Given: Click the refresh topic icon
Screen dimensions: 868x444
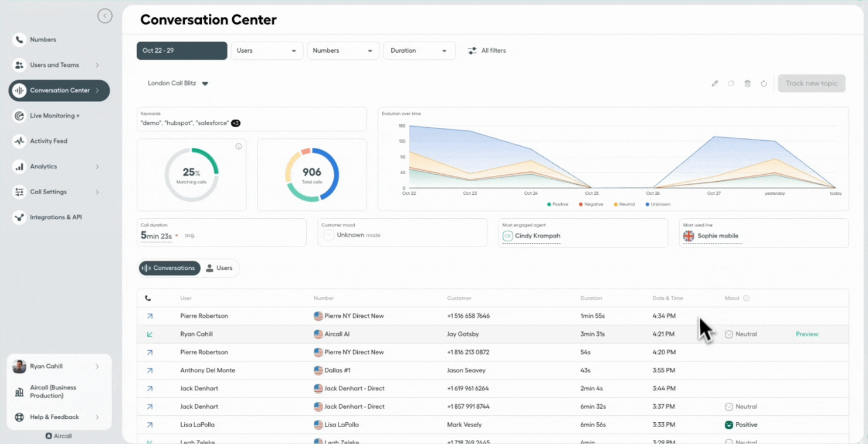Looking at the screenshot, I should click(764, 83).
